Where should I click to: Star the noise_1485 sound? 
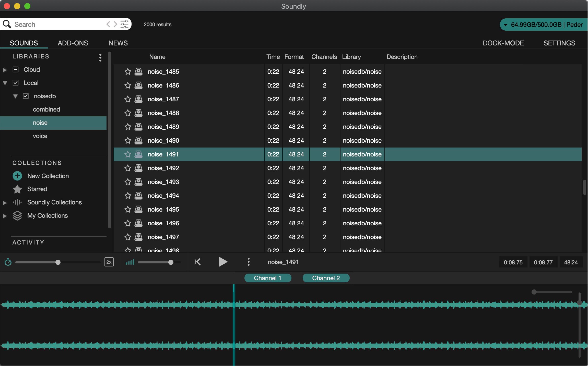point(128,71)
